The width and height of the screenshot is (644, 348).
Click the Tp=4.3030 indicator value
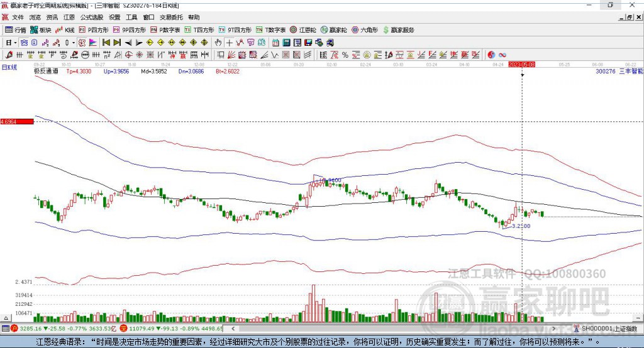(x=79, y=72)
